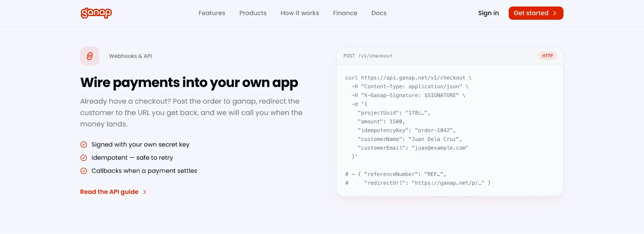
Task: Open the Features menu item
Action: click(x=212, y=13)
